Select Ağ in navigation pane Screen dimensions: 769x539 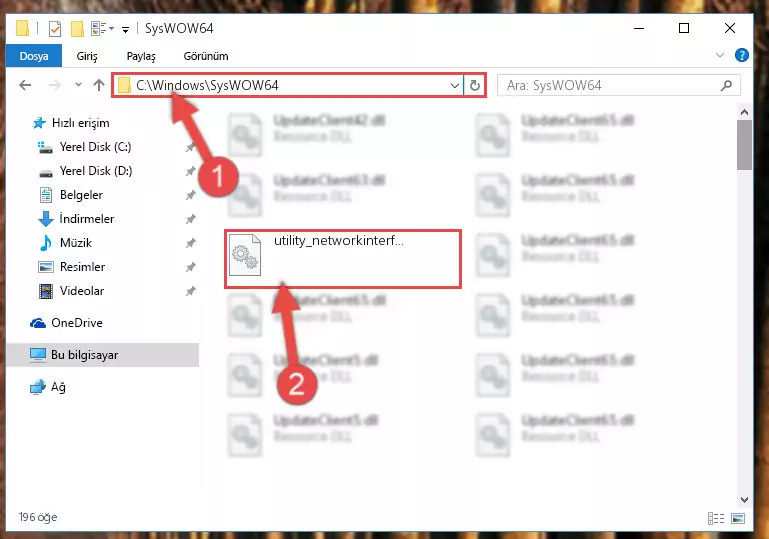coord(58,387)
